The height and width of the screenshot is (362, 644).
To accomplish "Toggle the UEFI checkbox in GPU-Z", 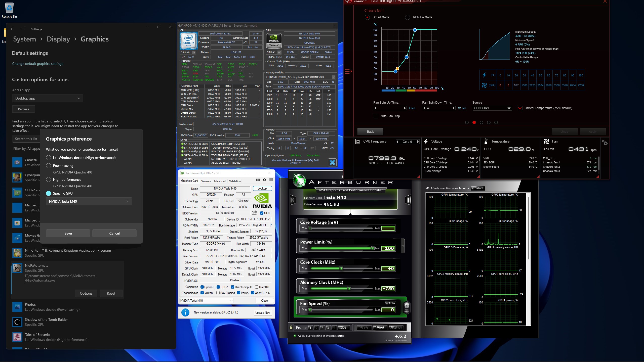I will [262, 213].
